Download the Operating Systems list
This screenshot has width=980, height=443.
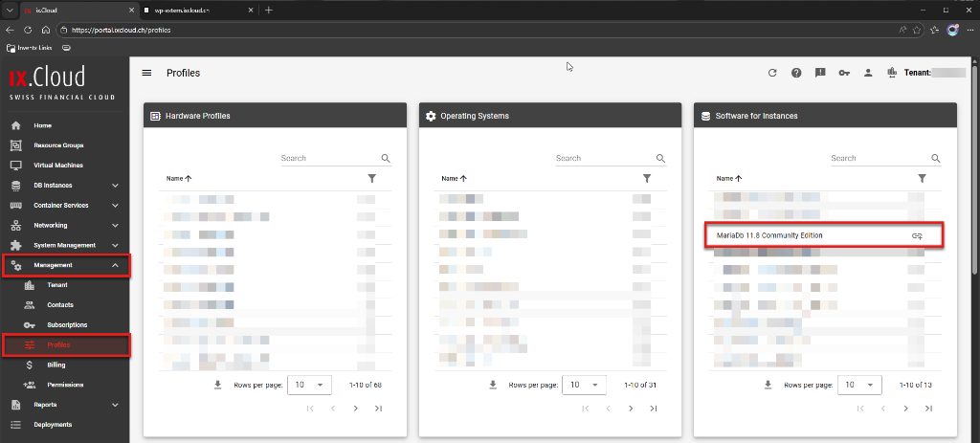(x=493, y=385)
